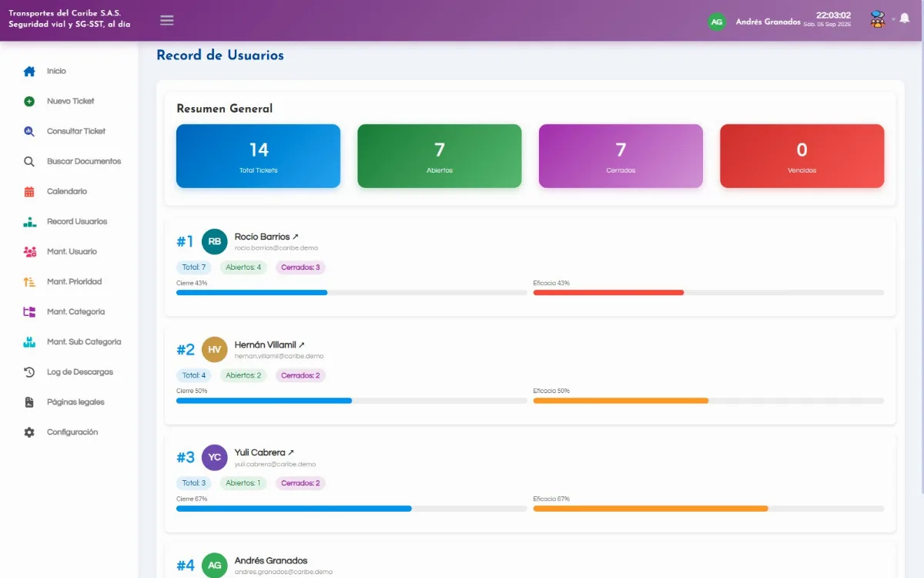Click the 'Cerrados: 3' badge

pos(300,267)
